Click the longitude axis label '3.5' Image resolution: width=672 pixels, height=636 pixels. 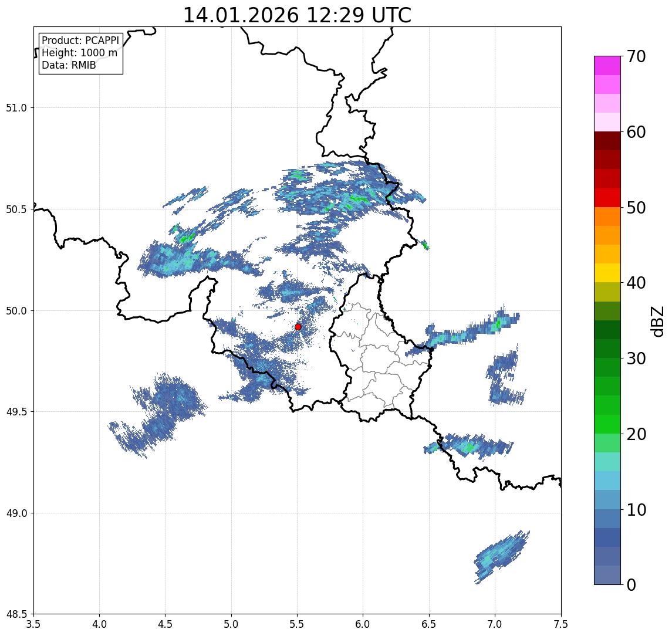coord(33,624)
